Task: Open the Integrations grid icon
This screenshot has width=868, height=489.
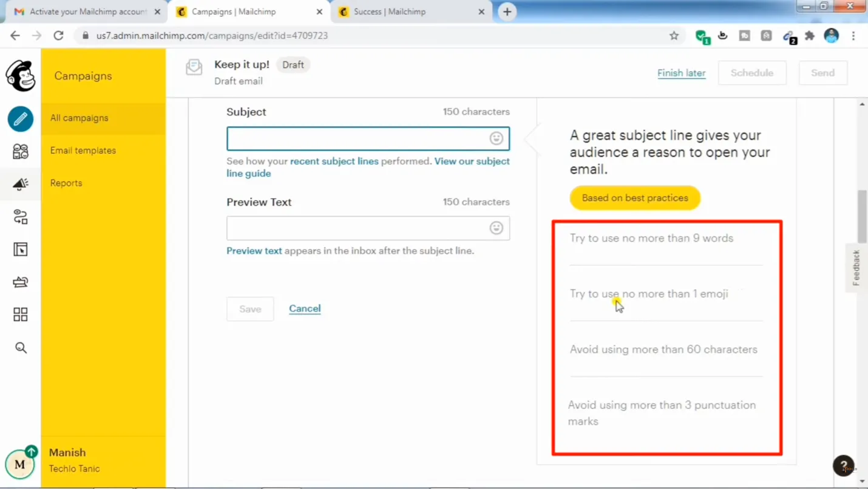Action: pos(21,314)
